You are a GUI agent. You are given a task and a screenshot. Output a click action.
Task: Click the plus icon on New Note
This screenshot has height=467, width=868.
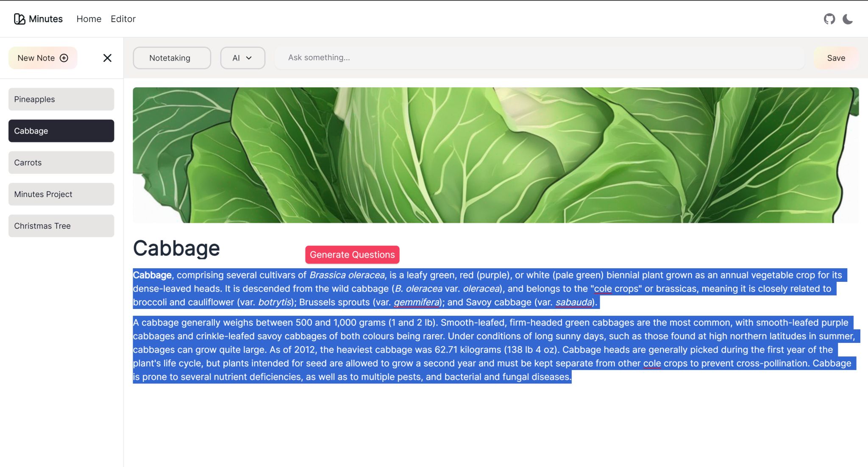click(64, 58)
